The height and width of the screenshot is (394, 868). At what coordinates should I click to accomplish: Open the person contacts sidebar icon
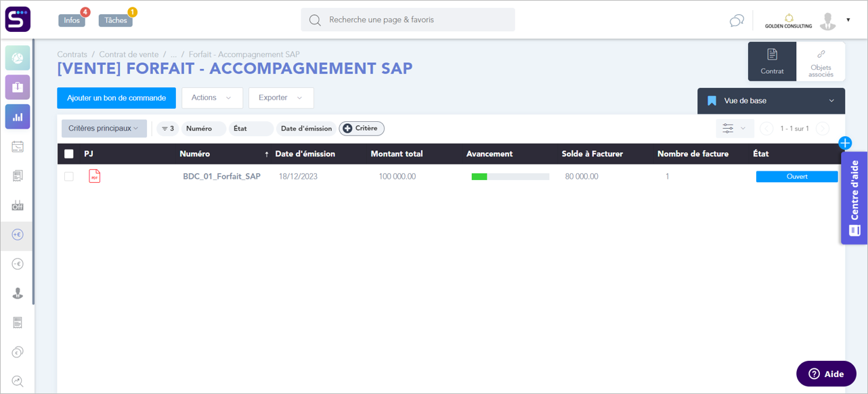click(18, 293)
